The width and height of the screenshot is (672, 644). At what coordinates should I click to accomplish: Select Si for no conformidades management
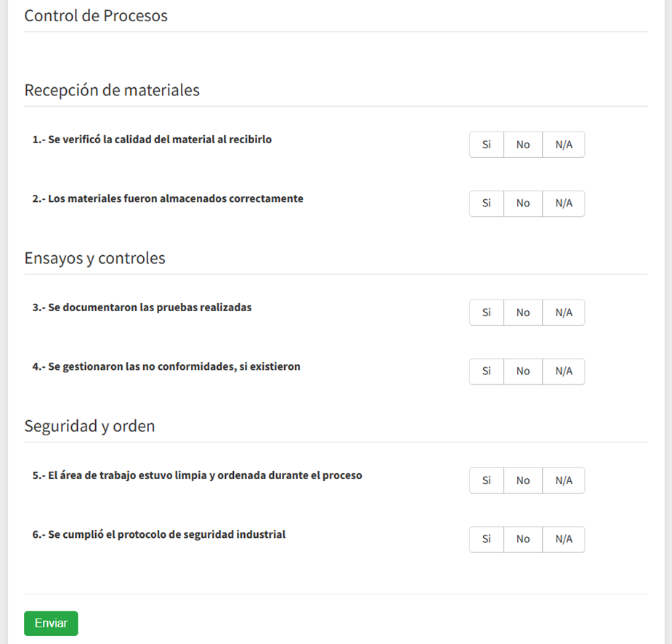coord(487,371)
